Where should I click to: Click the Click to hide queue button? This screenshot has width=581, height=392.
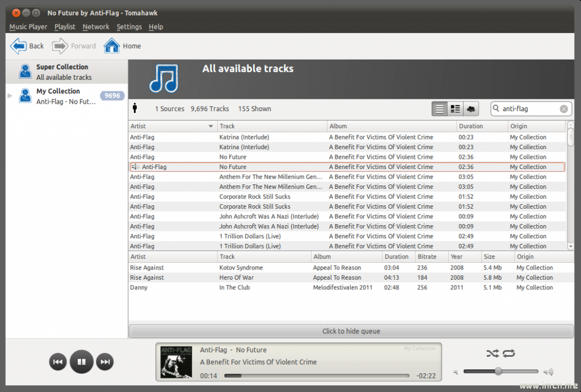pos(351,331)
